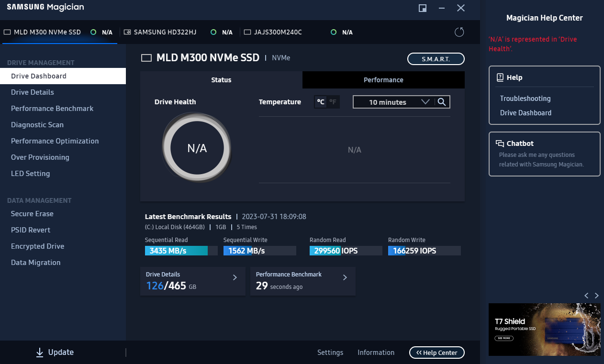Open LED Setting in sidebar

click(x=63, y=174)
